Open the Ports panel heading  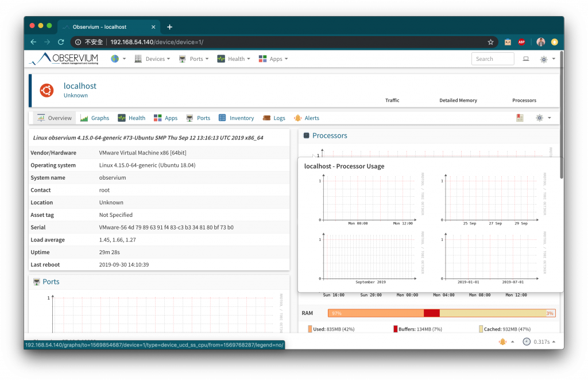pos(51,282)
